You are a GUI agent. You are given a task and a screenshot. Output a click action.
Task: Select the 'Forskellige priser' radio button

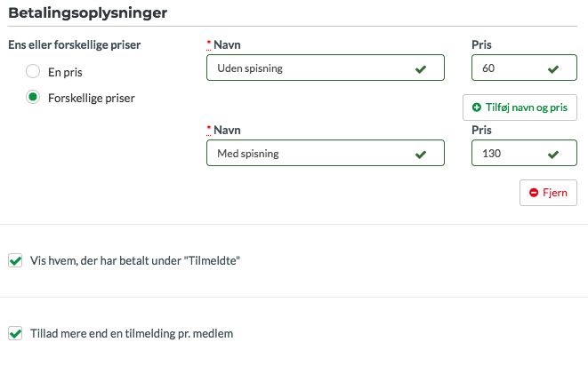[x=33, y=97]
